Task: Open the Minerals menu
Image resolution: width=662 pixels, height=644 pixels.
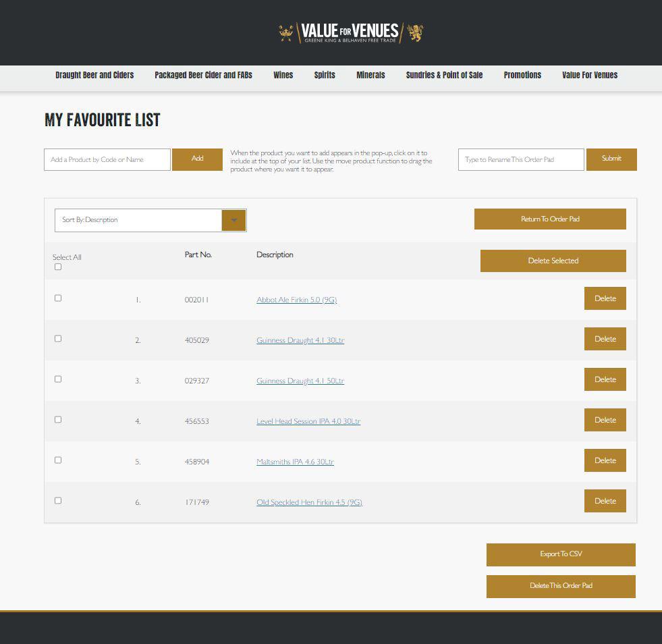Action: point(370,75)
